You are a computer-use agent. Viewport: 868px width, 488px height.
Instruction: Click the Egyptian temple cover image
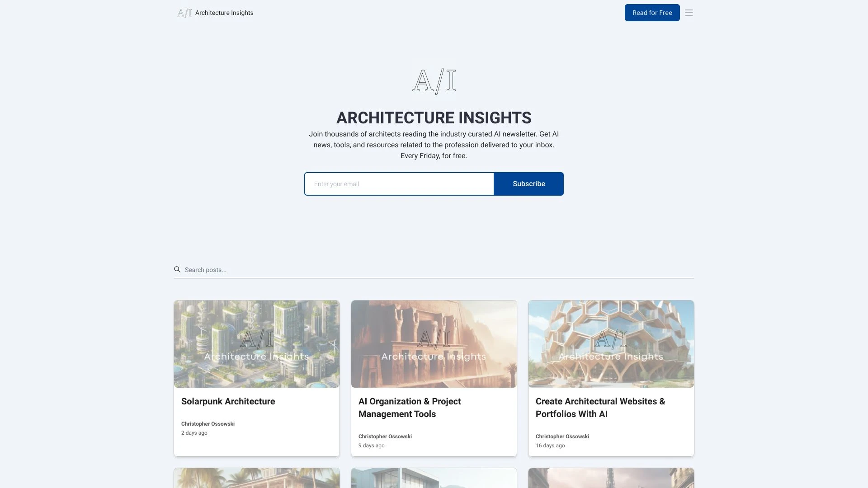pos(434,344)
